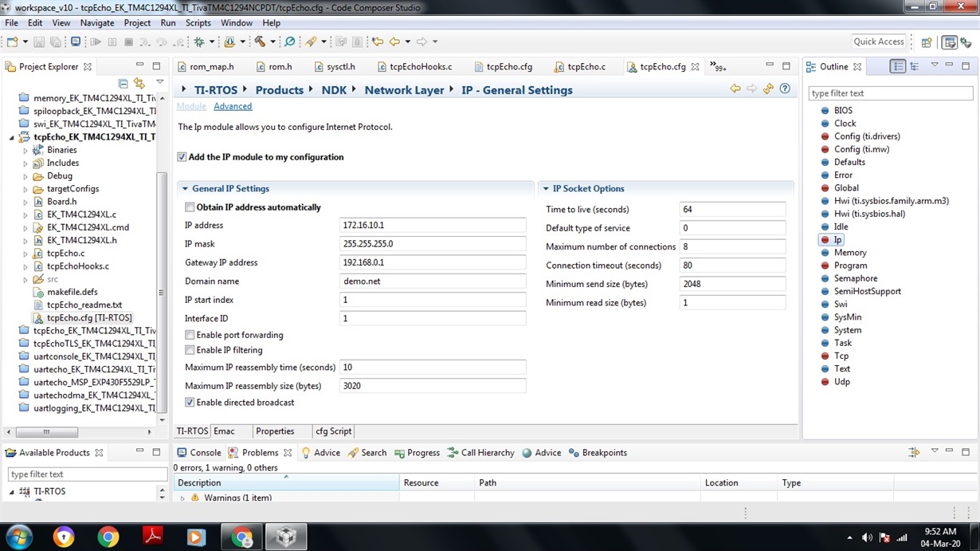Expand Warnings (1 item) in Problems

coord(182,498)
